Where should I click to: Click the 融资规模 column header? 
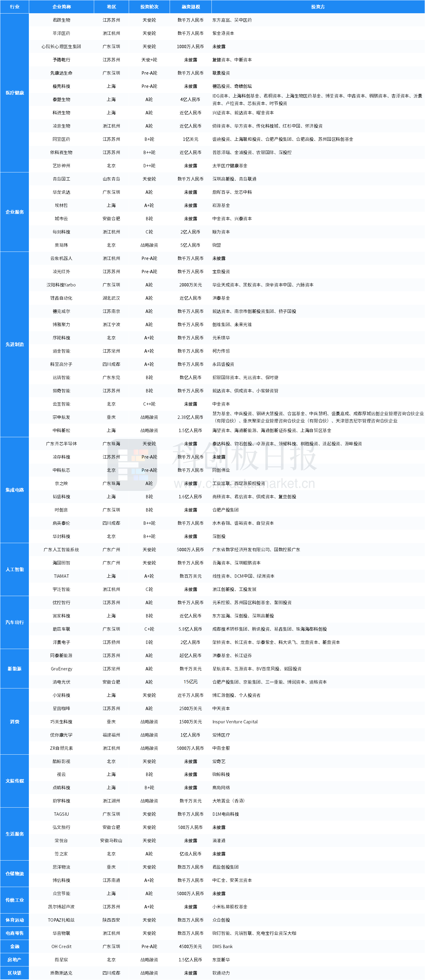pos(190,7)
